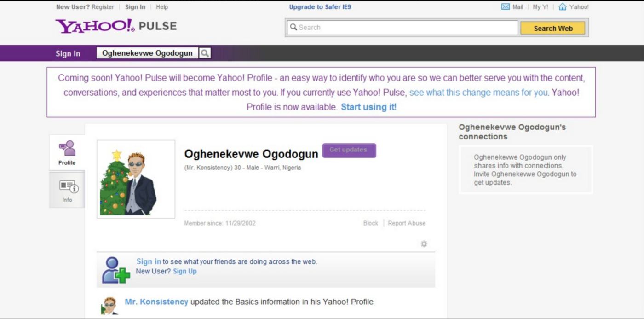Switch to the Info tab
The width and height of the screenshot is (644, 319).
click(x=67, y=191)
